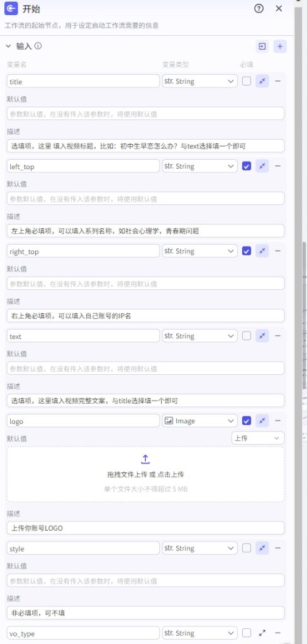Click the 点击上传 file upload area
307x644 pixels.
click(x=145, y=474)
